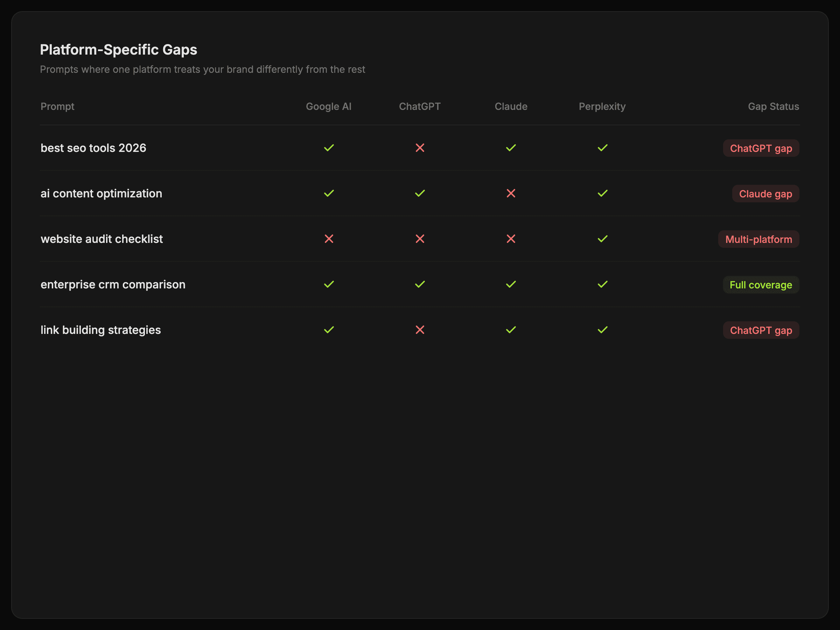Click Claude checkmark for enterprise crm comparison
The height and width of the screenshot is (630, 840).
511,284
